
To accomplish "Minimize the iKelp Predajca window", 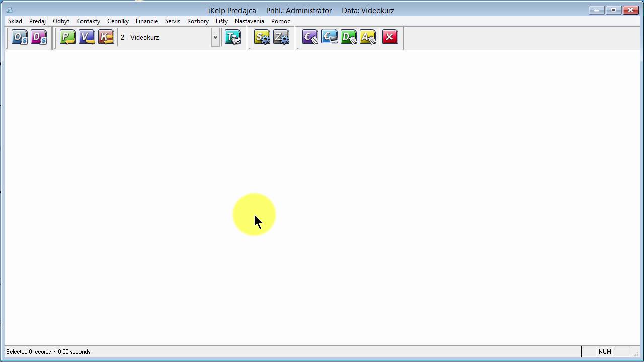I will (x=596, y=10).
